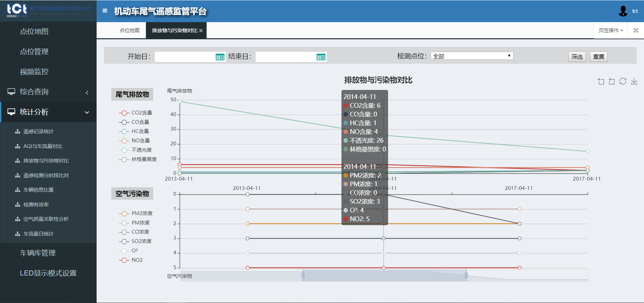Click the icon beside AQI与车流量对比
This screenshot has height=303, width=644.
17,146
